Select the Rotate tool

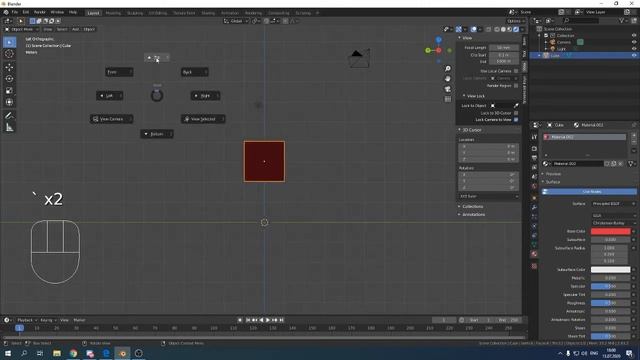[x=9, y=79]
